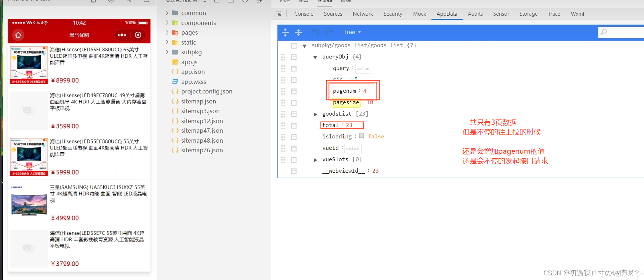Expand the pages folder chevron
Image resolution: width=644 pixels, height=280 pixels.
[167, 32]
